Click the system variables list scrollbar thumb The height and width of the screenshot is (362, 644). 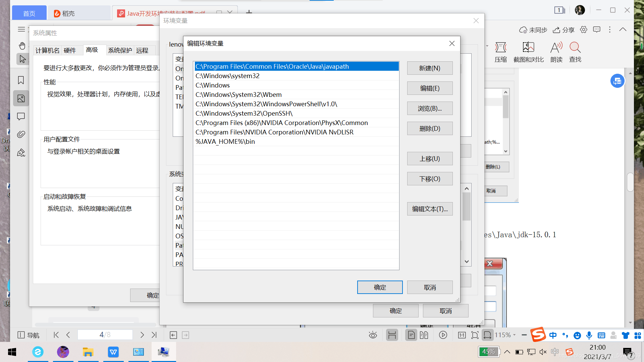coord(467,207)
